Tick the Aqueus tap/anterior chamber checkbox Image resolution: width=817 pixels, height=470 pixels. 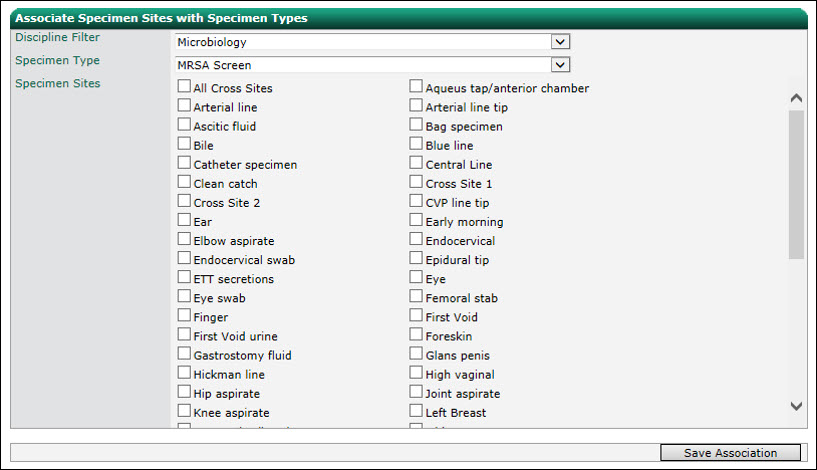click(x=416, y=86)
